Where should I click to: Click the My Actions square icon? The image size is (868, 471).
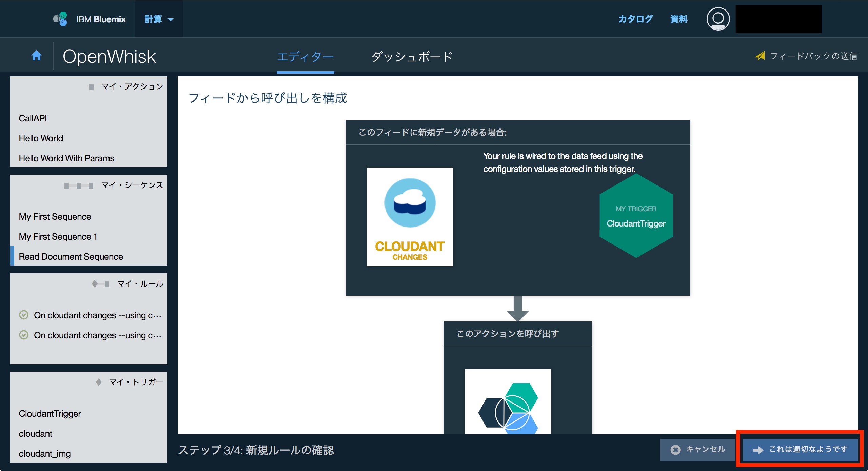pyautogui.click(x=91, y=87)
